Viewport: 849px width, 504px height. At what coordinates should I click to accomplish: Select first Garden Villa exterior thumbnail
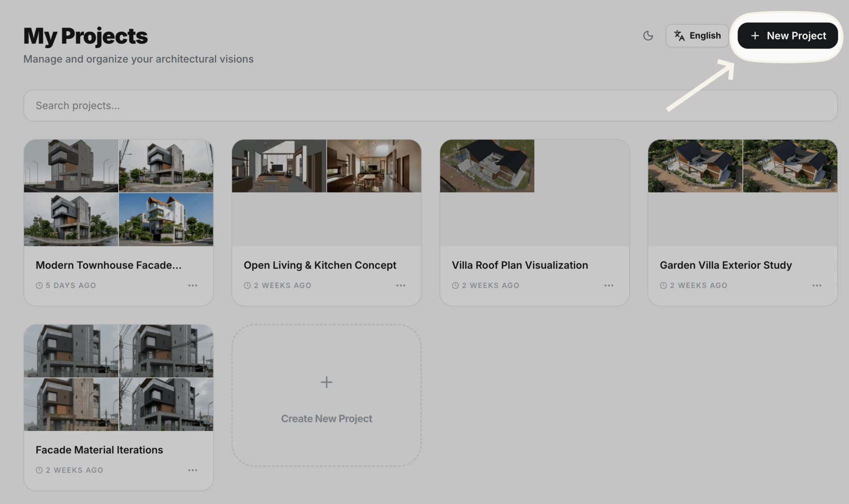695,166
